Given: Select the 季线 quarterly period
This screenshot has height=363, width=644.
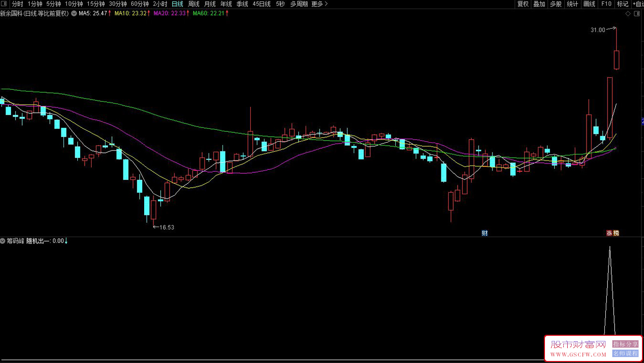Looking at the screenshot, I should (242, 4).
